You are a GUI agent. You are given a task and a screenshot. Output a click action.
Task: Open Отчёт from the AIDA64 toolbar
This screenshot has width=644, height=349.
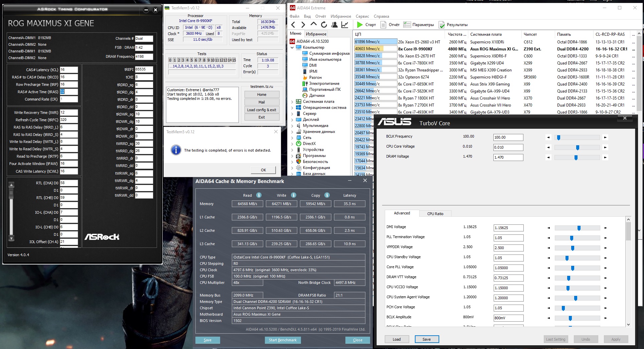click(x=390, y=25)
